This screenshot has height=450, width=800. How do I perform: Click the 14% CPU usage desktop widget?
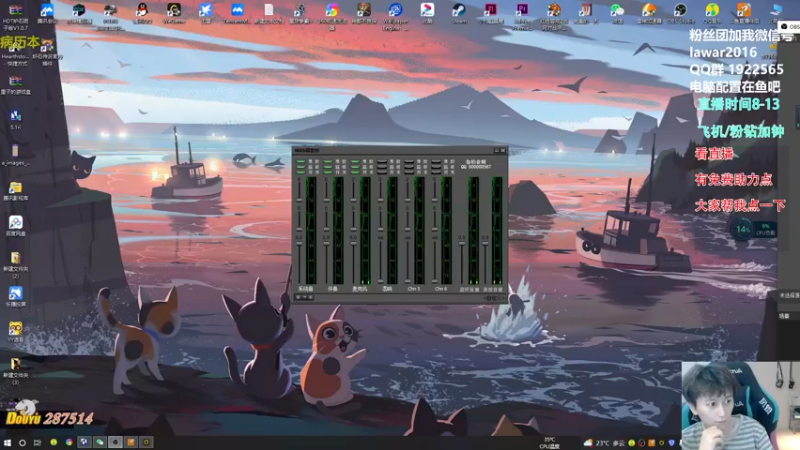point(753,230)
